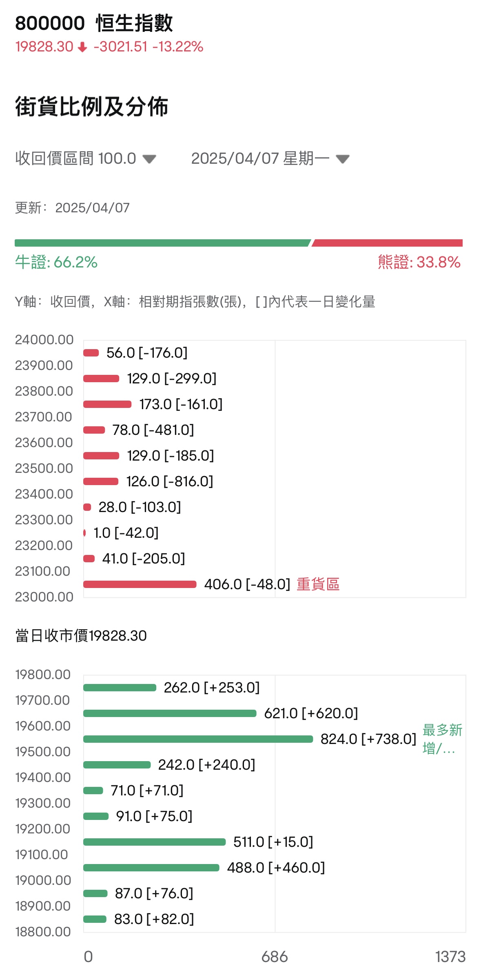Expand the 2025/04/07 星期一 date selector
Screen dimensions: 481x980
[270, 158]
